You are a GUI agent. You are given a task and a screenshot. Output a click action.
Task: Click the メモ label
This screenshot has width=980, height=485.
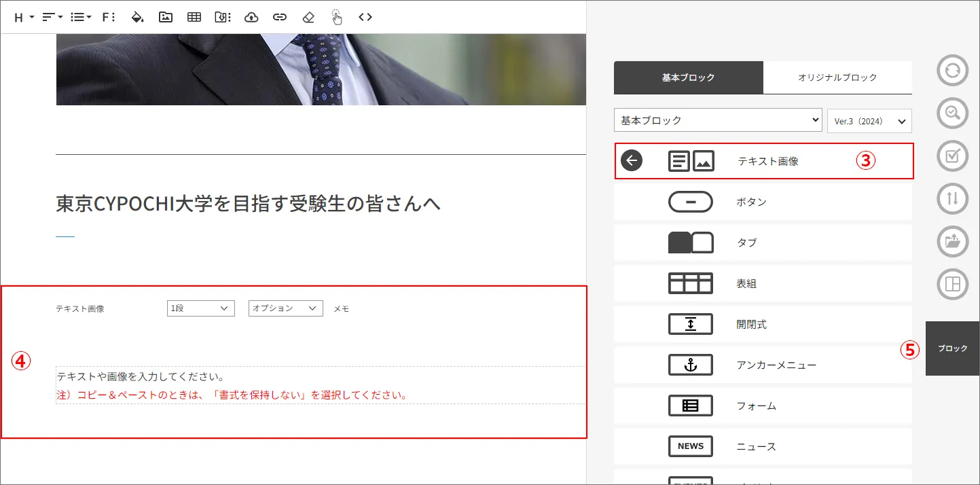(x=341, y=308)
